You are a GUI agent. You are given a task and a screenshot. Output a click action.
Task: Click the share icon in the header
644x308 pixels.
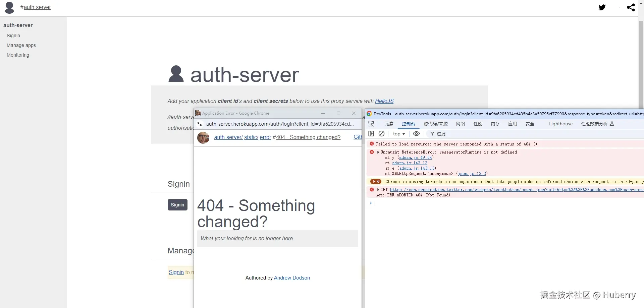coord(631,7)
